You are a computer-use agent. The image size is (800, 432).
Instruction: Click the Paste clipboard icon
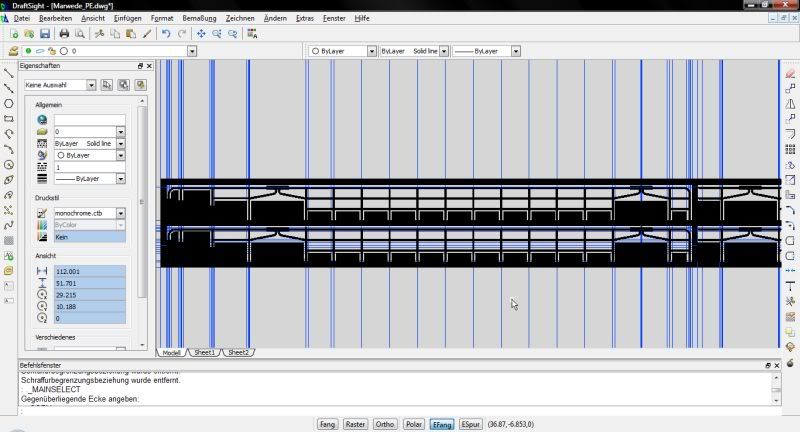(x=131, y=34)
